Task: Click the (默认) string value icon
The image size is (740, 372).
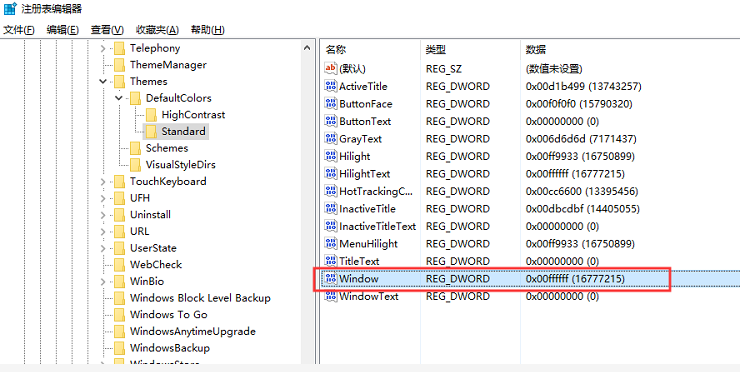Action: point(330,69)
